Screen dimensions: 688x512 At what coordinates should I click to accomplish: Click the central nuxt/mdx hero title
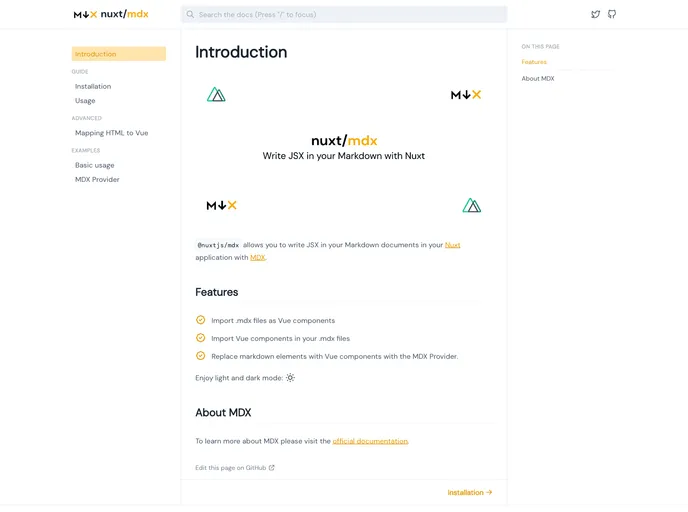click(344, 140)
